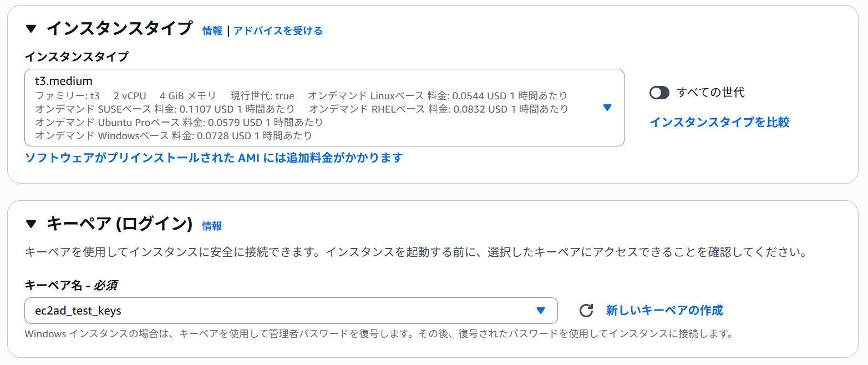Image resolution: width=868 pixels, height=365 pixels.
Task: Click 新しいキーペアの作成 link
Action: tap(664, 310)
